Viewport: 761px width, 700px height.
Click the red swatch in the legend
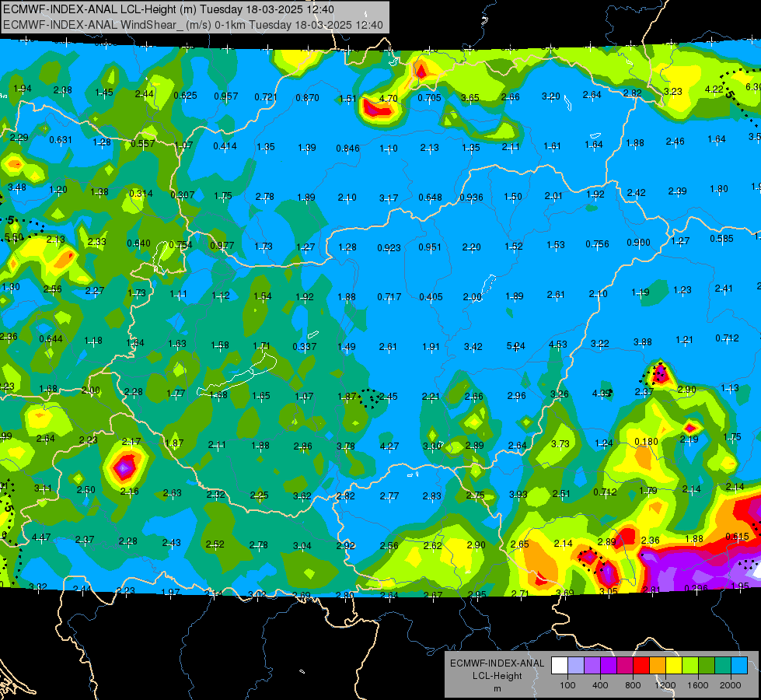pyautogui.click(x=641, y=666)
